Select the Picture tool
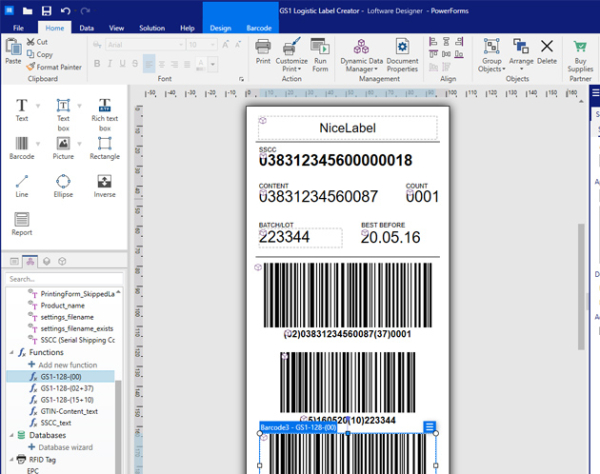Screen dimensions: 600x474 63,148
